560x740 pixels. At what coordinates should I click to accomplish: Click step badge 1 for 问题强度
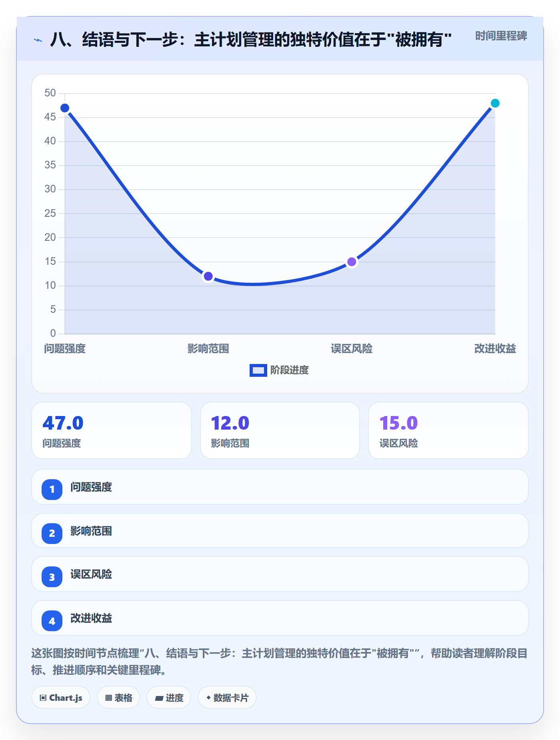click(52, 489)
